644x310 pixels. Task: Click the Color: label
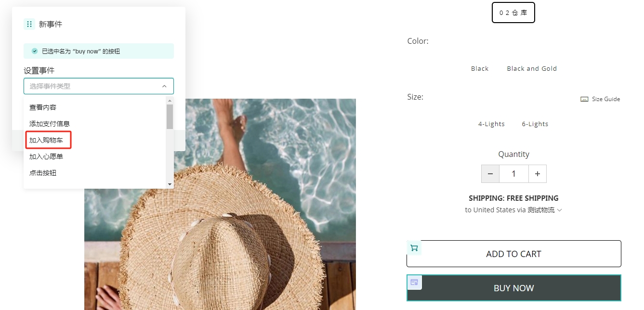[418, 41]
